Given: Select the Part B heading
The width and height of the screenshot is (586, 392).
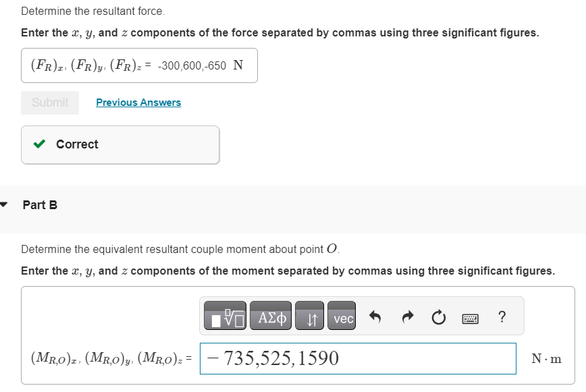Looking at the screenshot, I should (x=39, y=204).
